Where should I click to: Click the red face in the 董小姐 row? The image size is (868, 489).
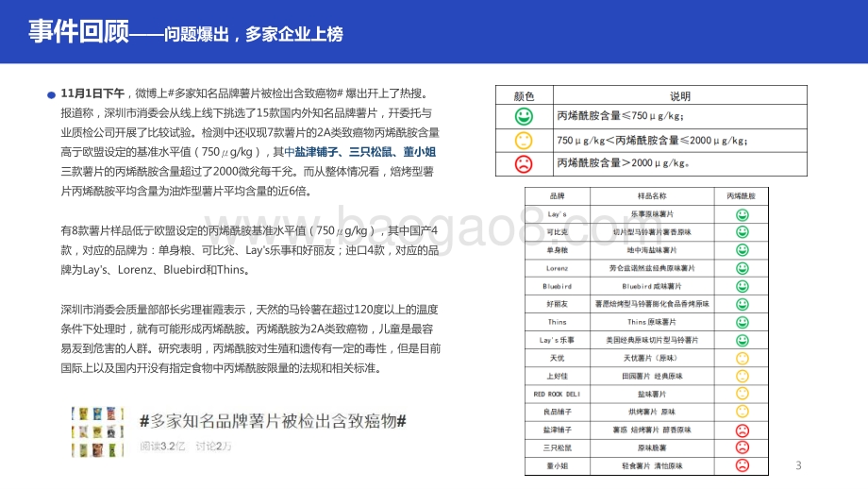(743, 465)
